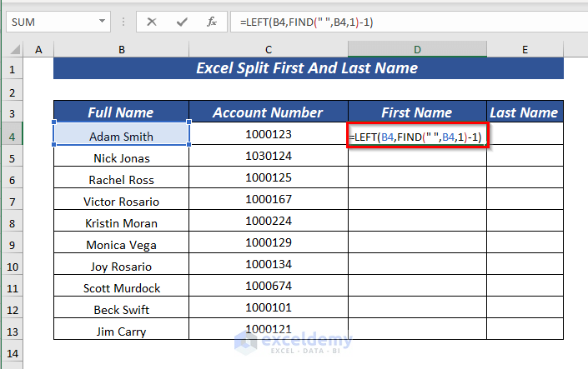Select column D header
This screenshot has height=369, width=588.
tap(417, 50)
